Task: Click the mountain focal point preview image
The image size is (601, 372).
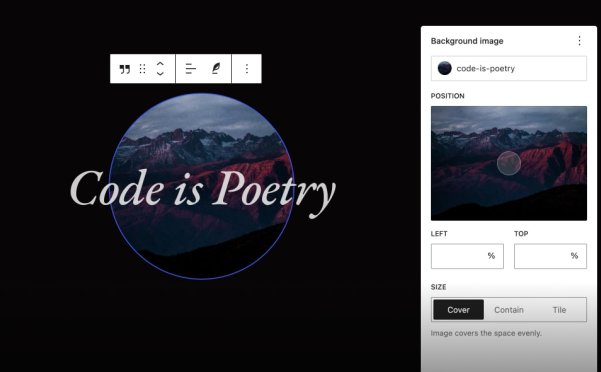Action: click(x=509, y=164)
